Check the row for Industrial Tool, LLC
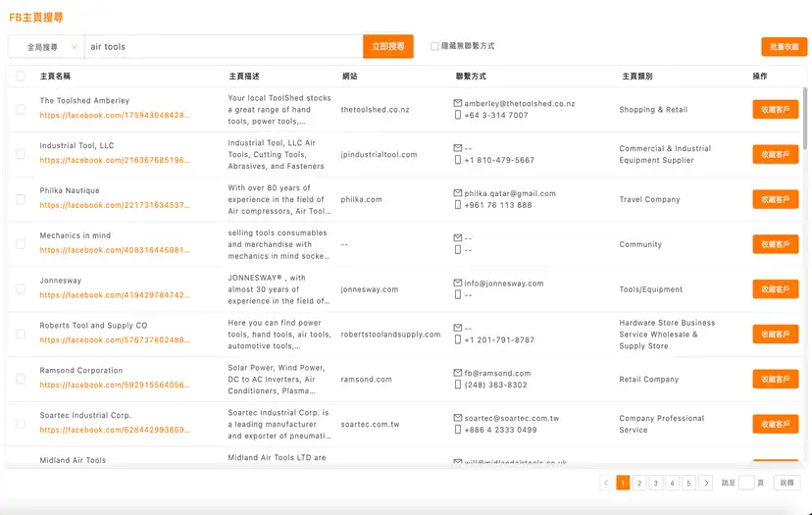812x515 pixels. pos(21,154)
